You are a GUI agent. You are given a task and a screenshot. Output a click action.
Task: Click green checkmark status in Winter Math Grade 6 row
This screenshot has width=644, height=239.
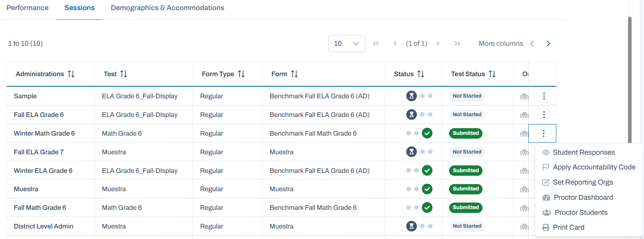pyautogui.click(x=427, y=133)
